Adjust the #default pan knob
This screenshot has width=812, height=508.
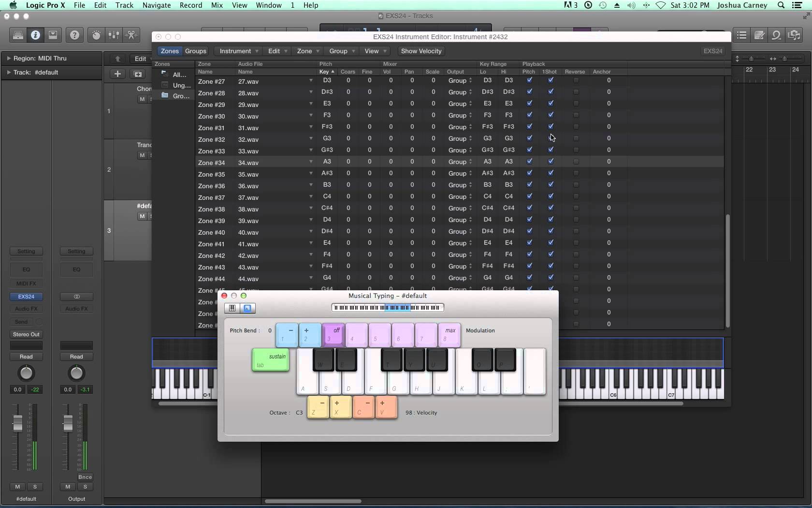(x=26, y=373)
